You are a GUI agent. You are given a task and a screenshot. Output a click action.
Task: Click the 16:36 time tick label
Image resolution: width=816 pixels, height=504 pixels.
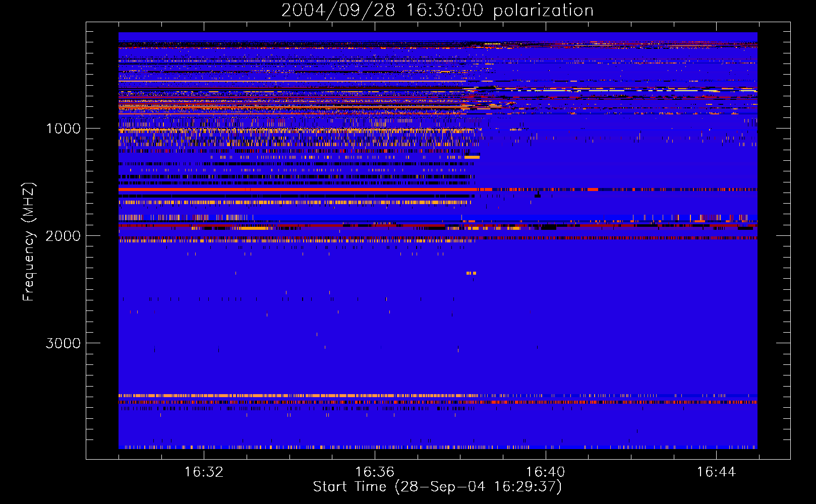[x=375, y=472]
